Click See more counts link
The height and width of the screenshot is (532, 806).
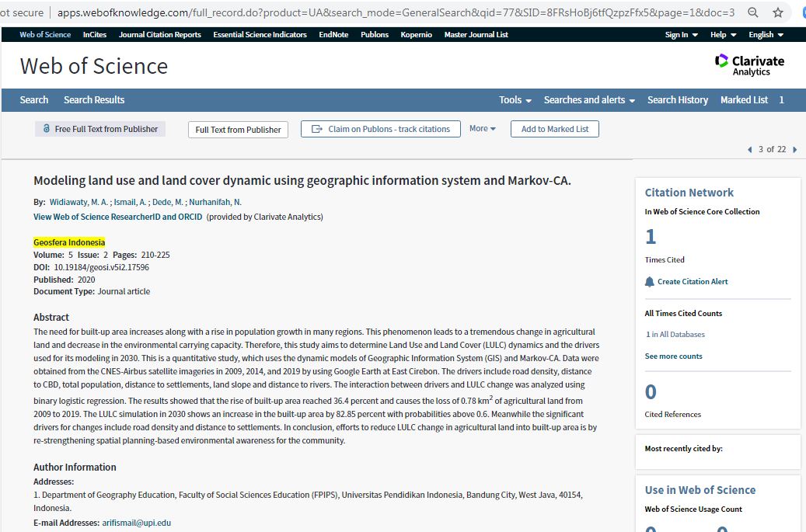click(x=673, y=356)
